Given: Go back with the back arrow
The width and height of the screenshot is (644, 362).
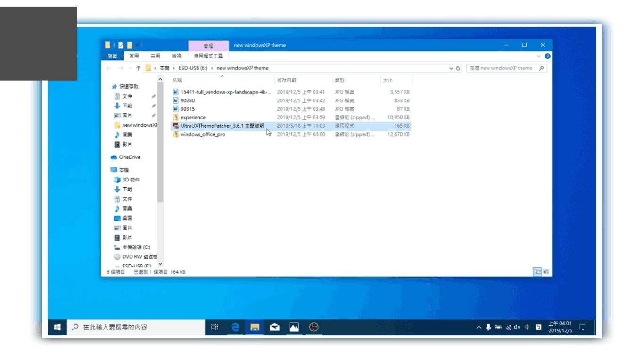Looking at the screenshot, I should click(x=109, y=68).
